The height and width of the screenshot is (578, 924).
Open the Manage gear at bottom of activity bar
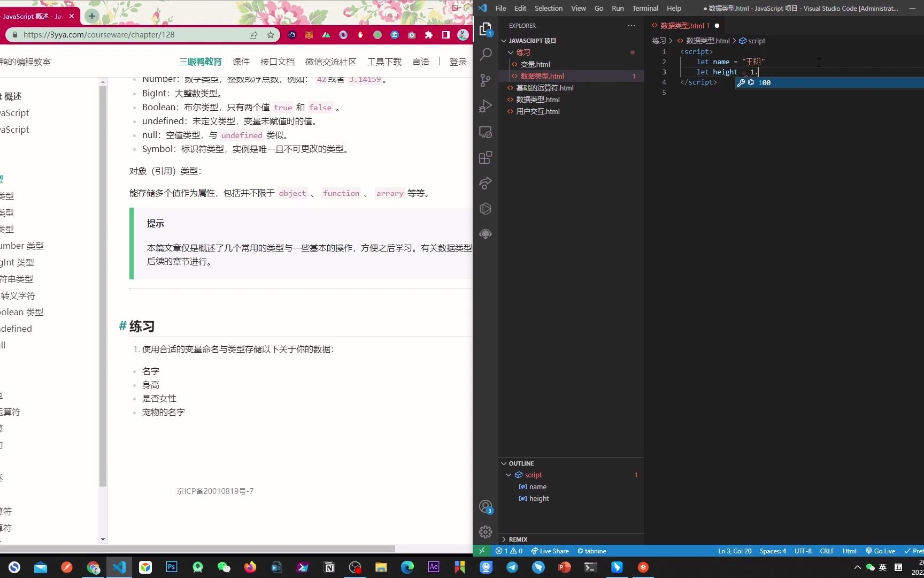[486, 532]
